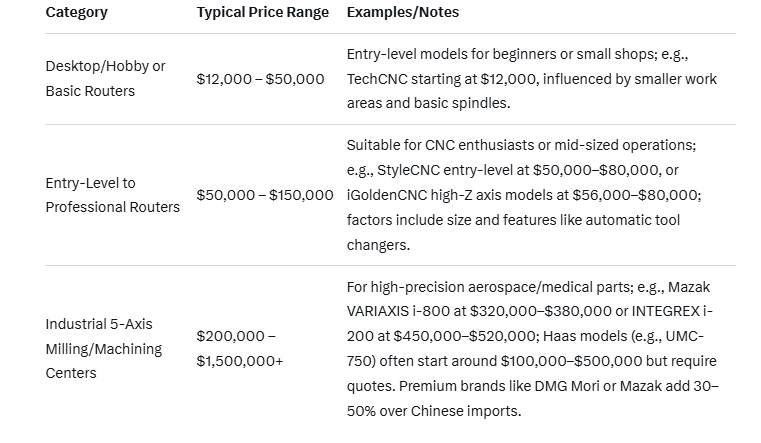
Task: Select the Industrial 5-Axis Milling/Machining Centers cell
Action: point(104,349)
